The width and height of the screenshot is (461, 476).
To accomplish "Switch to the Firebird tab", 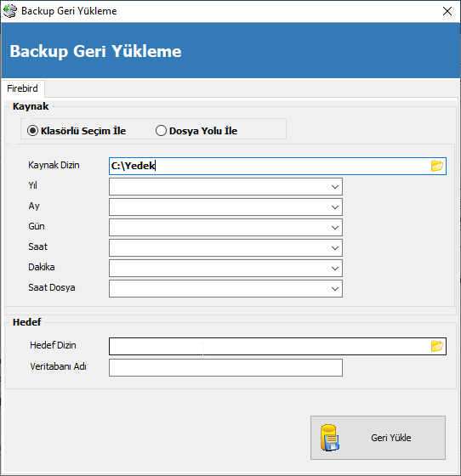I will click(22, 88).
